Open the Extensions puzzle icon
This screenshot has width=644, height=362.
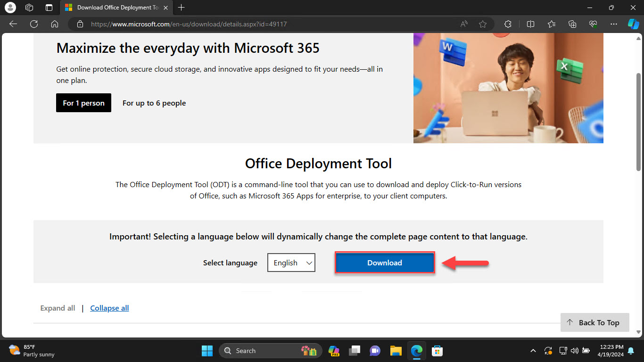[508, 24]
